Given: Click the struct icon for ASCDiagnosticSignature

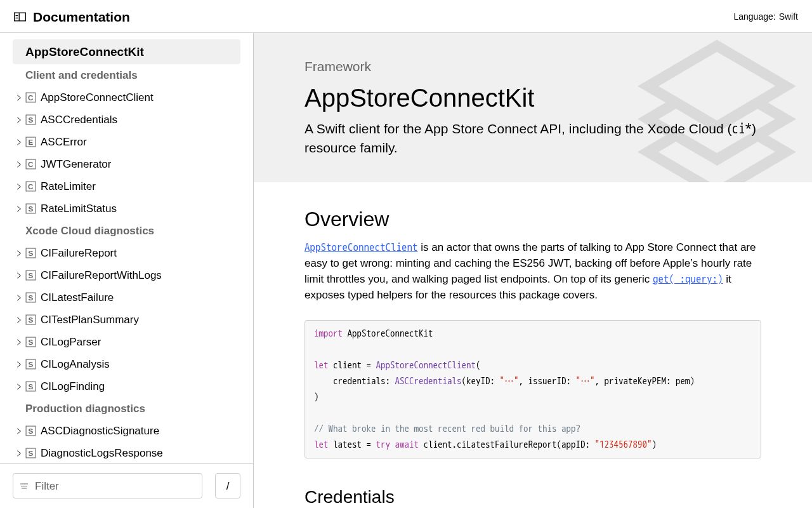Looking at the screenshot, I should 30,431.
